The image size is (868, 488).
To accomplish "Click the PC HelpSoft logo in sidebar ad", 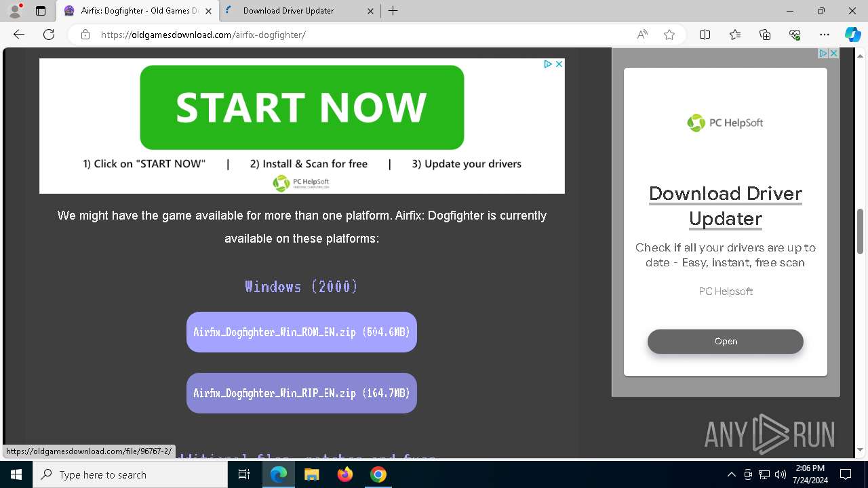I will click(725, 123).
